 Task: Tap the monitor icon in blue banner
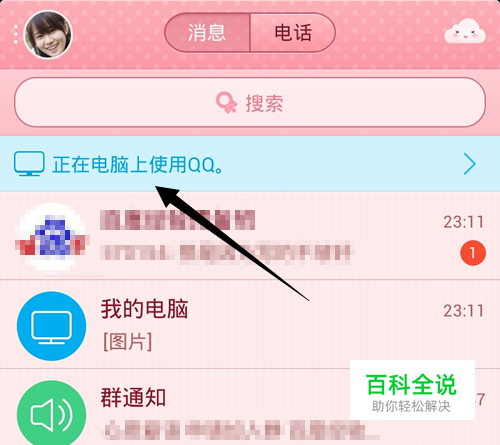29,163
